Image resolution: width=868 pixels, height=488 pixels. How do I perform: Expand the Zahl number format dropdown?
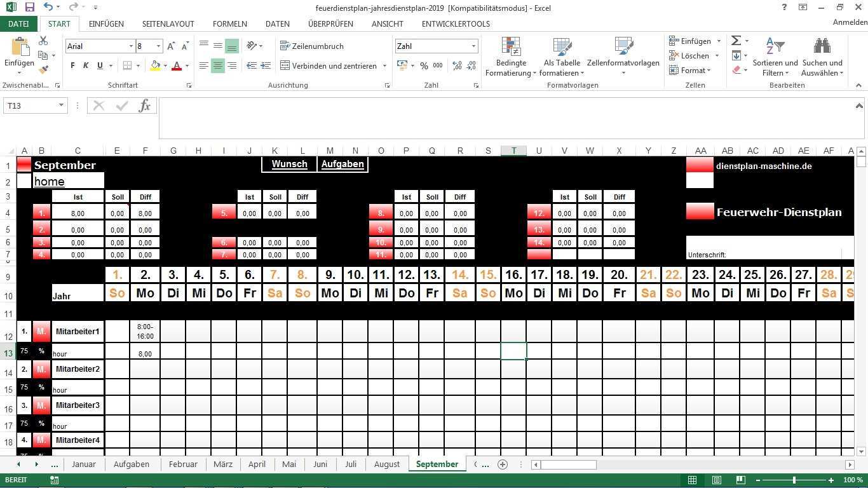pos(473,46)
